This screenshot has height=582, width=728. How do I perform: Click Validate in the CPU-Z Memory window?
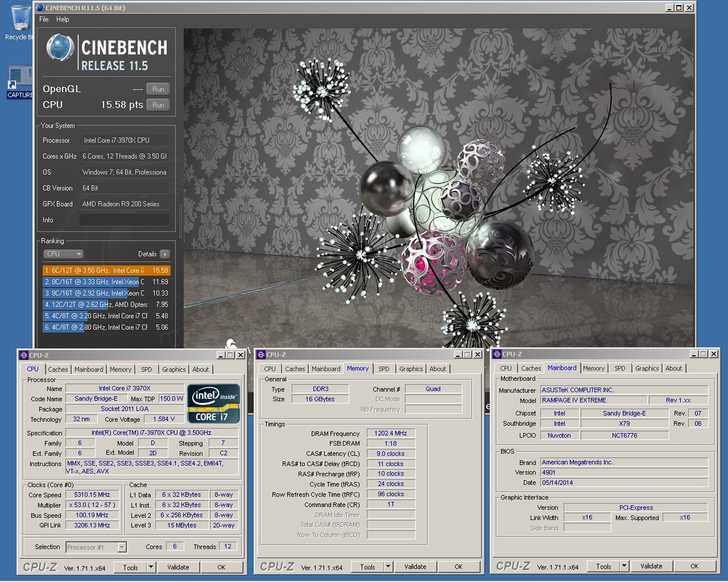pyautogui.click(x=415, y=567)
